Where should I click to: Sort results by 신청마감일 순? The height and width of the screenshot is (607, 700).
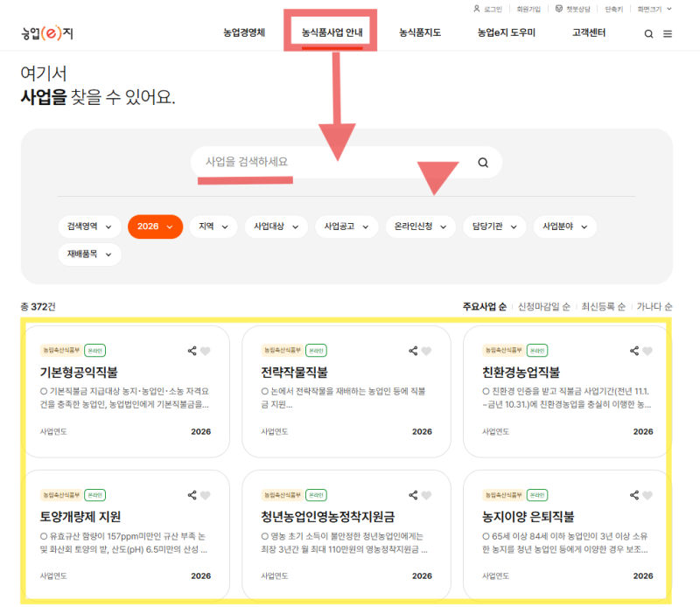coord(543,307)
